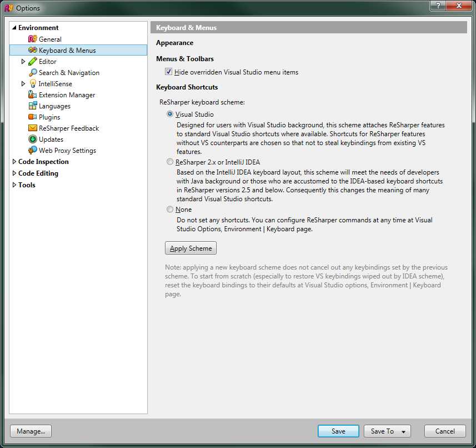Select the Search & Navigation magnifier icon
The height and width of the screenshot is (448, 476).
click(33, 72)
